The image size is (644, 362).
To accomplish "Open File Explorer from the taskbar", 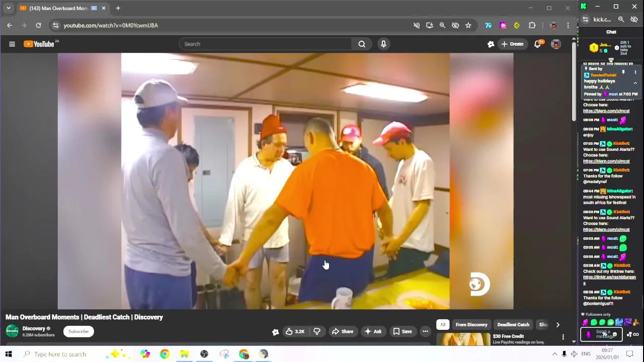I will click(184, 354).
